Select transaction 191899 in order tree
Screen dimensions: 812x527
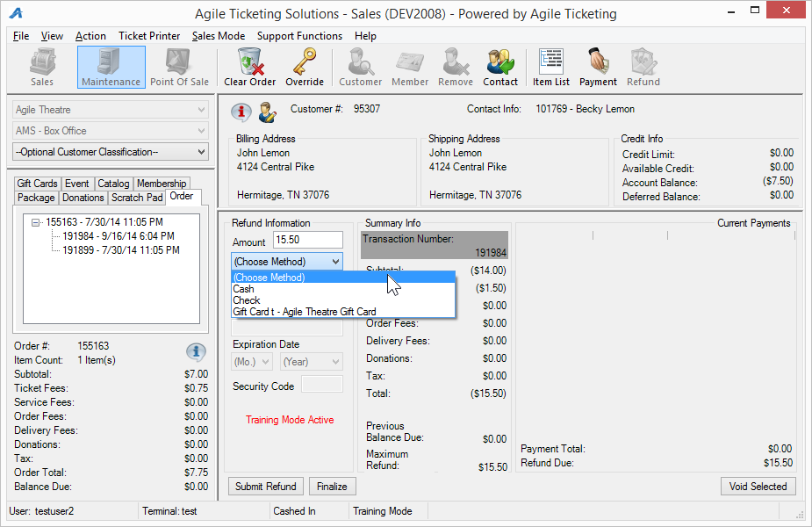pyautogui.click(x=120, y=250)
